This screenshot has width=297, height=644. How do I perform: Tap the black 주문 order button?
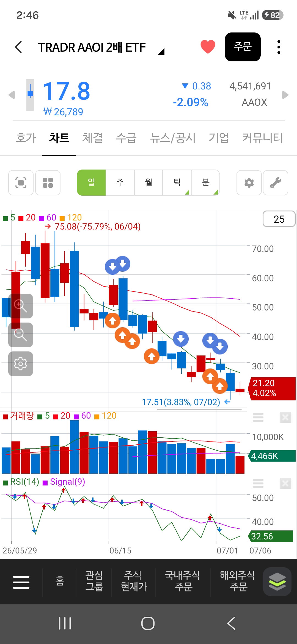tap(243, 47)
